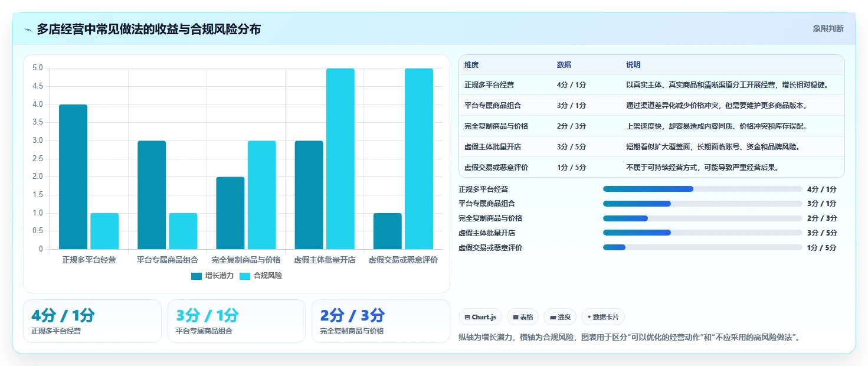
Task: Select the 数据卡片 chip
Action: [603, 317]
